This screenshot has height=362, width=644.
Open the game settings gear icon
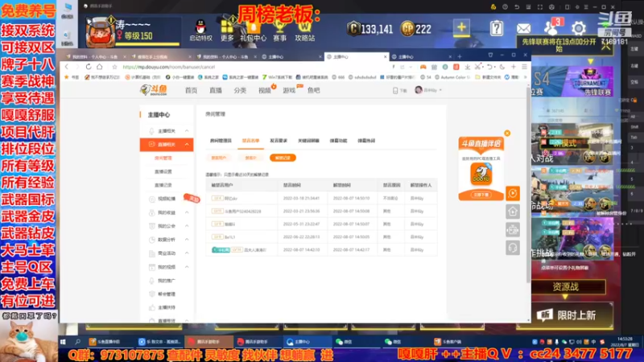coord(578,28)
